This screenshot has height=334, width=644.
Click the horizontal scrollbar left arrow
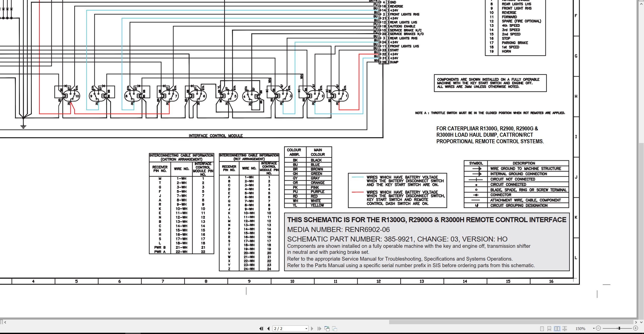click(x=5, y=322)
